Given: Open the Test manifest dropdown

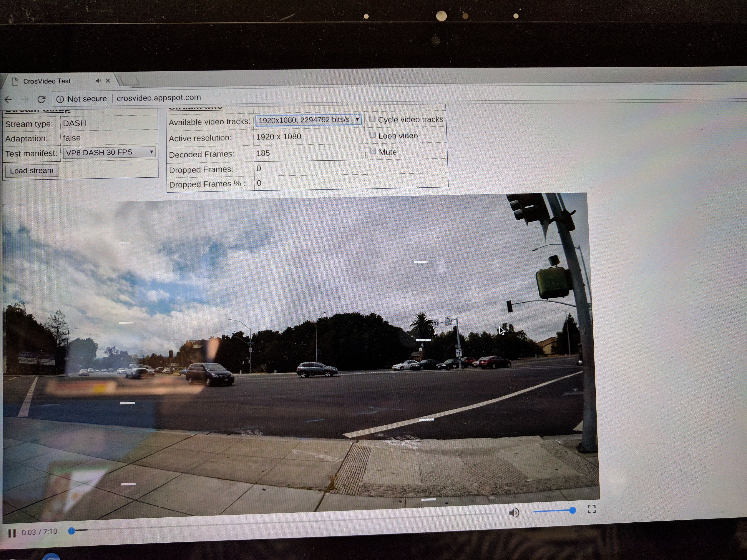Looking at the screenshot, I should click(x=109, y=153).
